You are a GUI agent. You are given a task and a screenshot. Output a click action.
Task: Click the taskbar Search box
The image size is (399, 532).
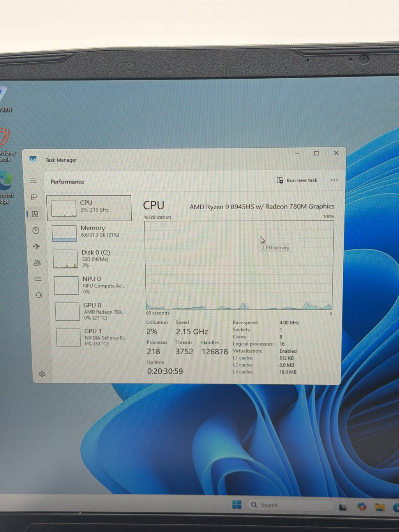pos(290,505)
